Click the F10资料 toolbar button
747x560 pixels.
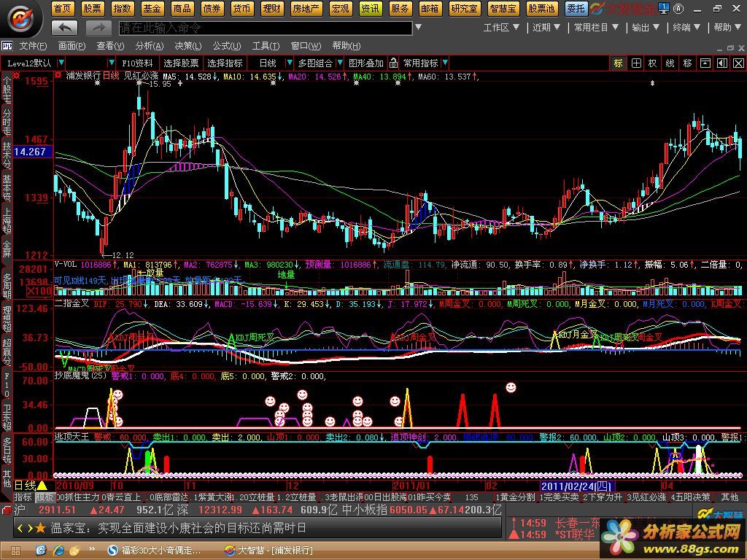point(137,63)
